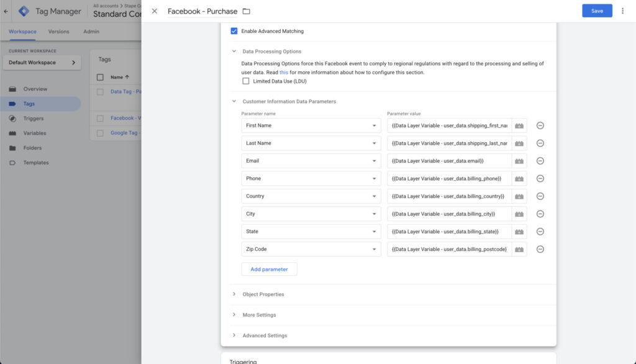
Task: Click the Add parameter button
Action: pyautogui.click(x=269, y=269)
